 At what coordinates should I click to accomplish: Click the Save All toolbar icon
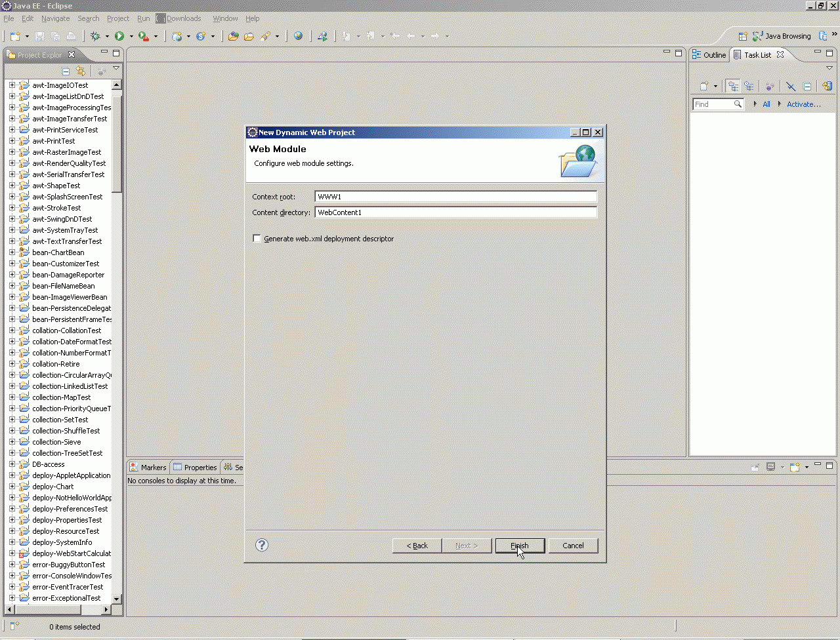click(55, 37)
